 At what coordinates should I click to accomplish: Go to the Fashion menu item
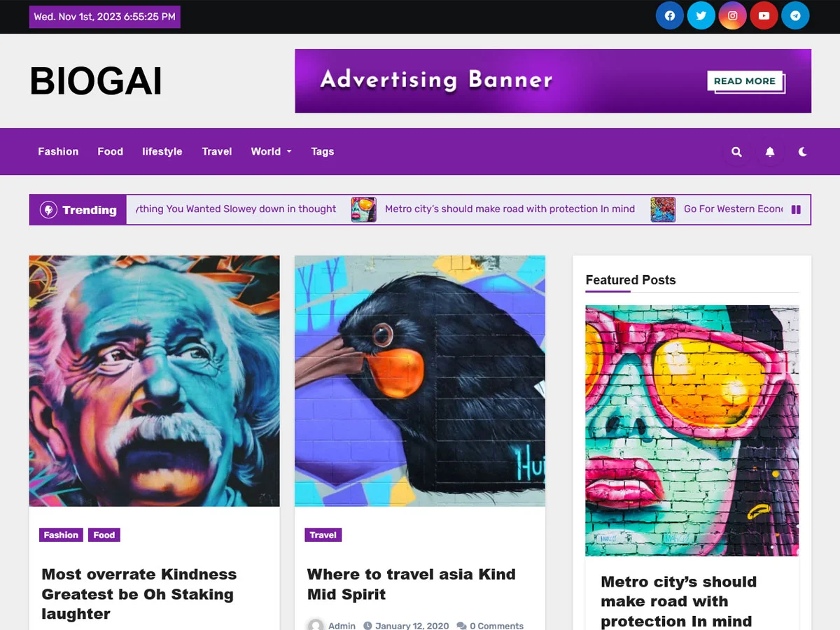point(58,151)
